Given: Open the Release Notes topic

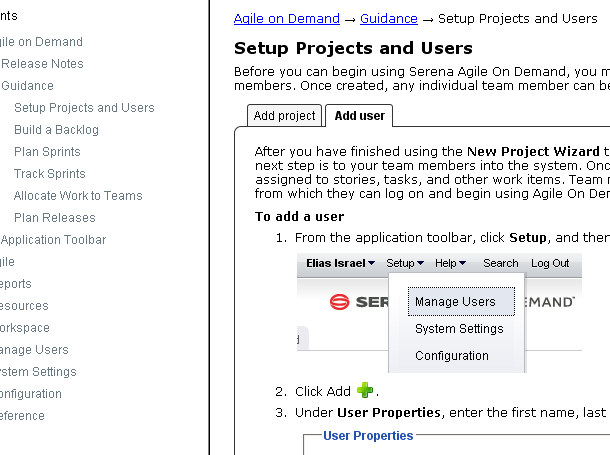Looking at the screenshot, I should [x=42, y=64].
